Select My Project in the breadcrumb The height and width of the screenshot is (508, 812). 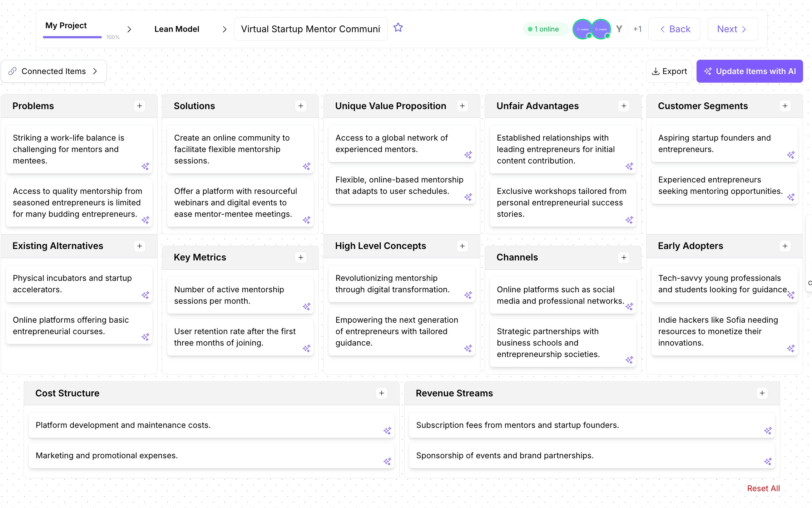(x=66, y=25)
